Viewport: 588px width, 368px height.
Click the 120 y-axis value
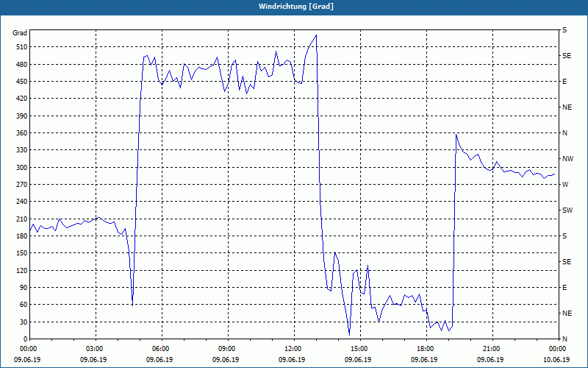point(22,270)
